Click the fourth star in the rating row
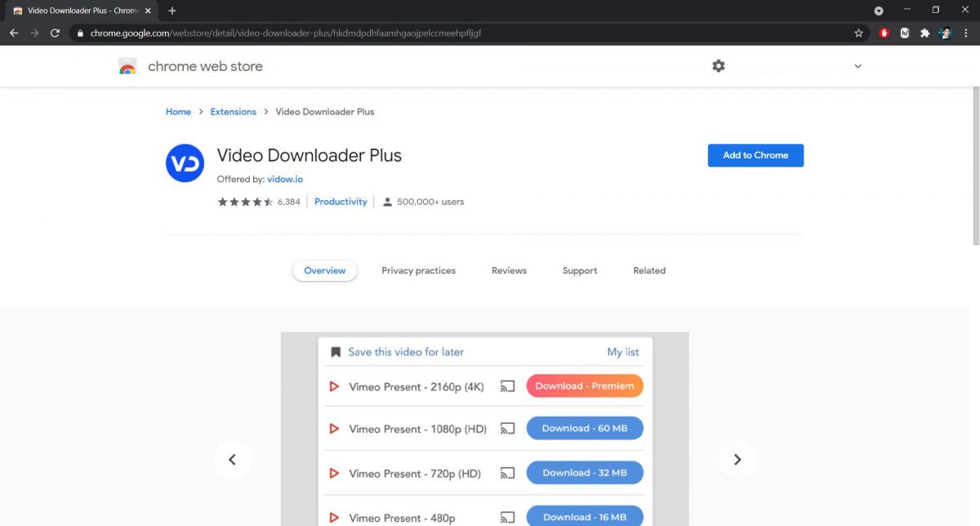Image resolution: width=980 pixels, height=526 pixels. click(x=256, y=201)
